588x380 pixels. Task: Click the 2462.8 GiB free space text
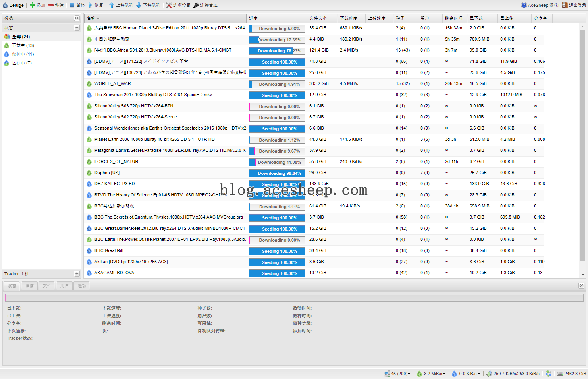coord(575,374)
